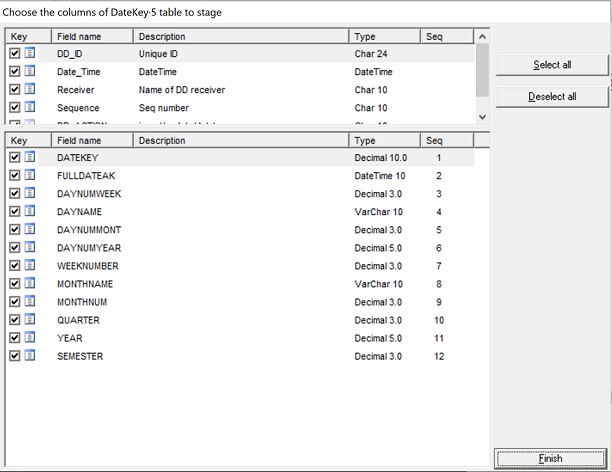The image size is (612, 472).
Task: Toggle the QUARTER field checkbox
Action: coord(14,320)
